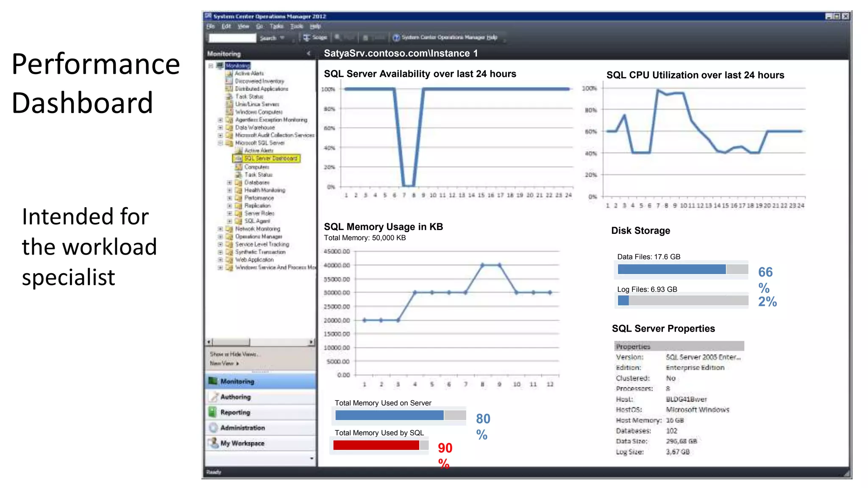Click the Microsoft SQL Server folder icon
This screenshot has width=868, height=488.
[229, 143]
